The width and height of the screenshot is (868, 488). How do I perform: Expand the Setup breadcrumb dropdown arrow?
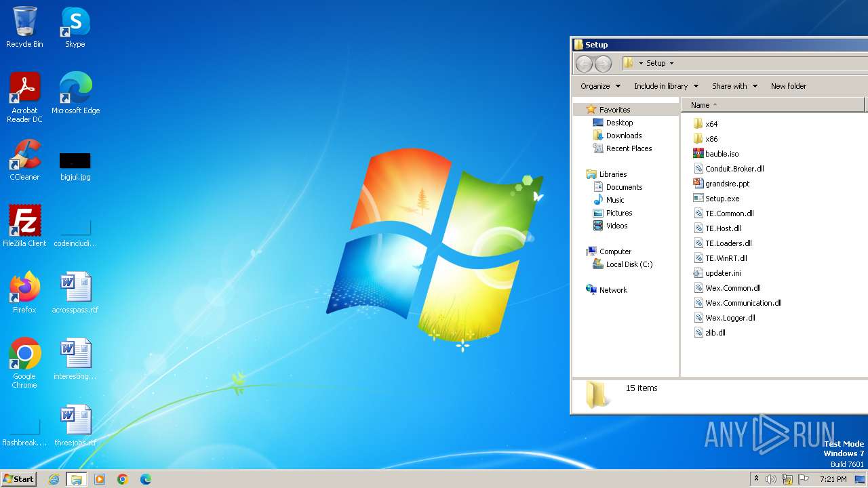pos(671,64)
